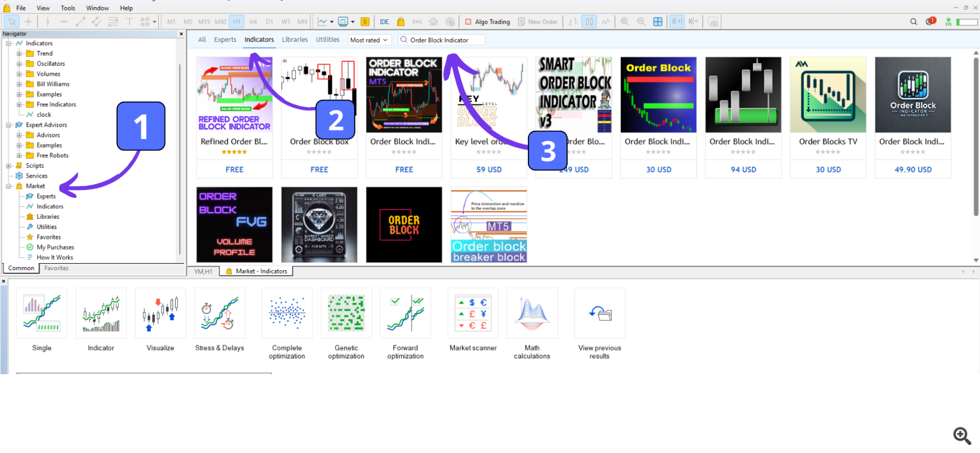Switch to Favorites tab in Navigator
The image size is (980, 453).
[56, 268]
